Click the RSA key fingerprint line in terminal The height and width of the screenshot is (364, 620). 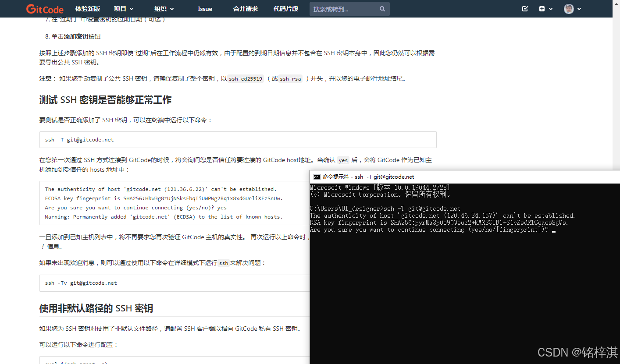pyautogui.click(x=439, y=223)
